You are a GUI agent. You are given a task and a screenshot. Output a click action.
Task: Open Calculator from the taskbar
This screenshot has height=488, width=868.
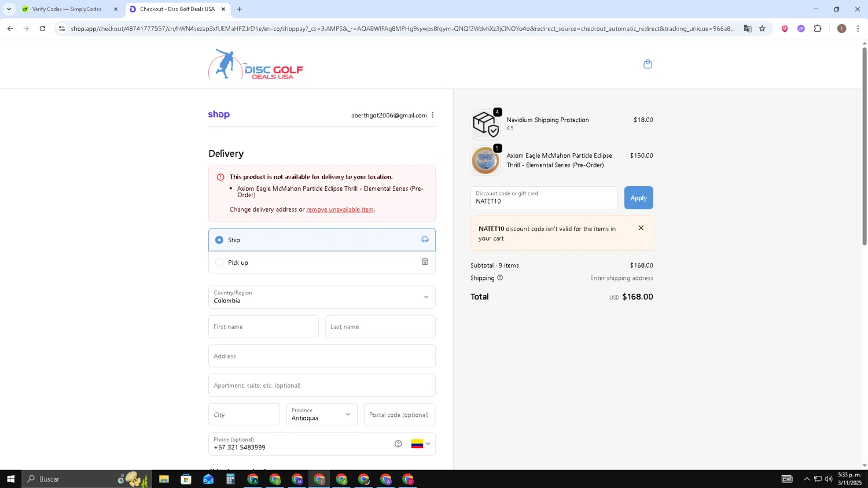point(230,479)
